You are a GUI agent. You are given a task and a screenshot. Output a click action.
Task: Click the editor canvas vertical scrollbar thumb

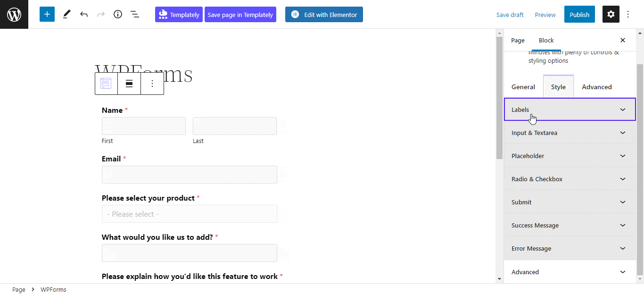tap(500, 98)
